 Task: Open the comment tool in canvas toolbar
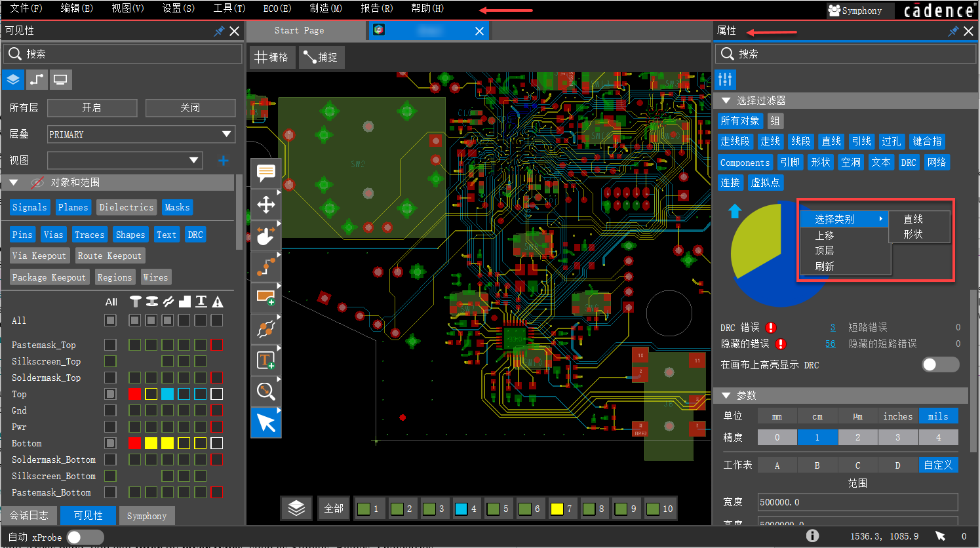[x=265, y=173]
